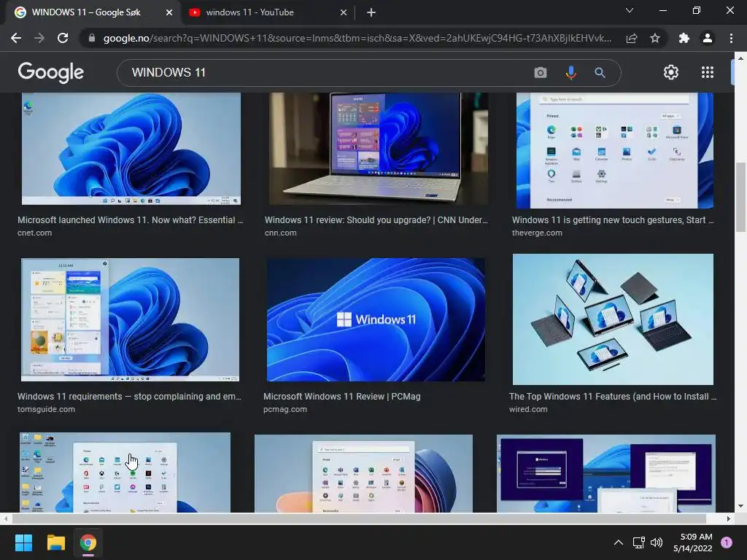Viewport: 747px width, 560px height.
Task: Open the Windows Start menu
Action: [x=23, y=542]
